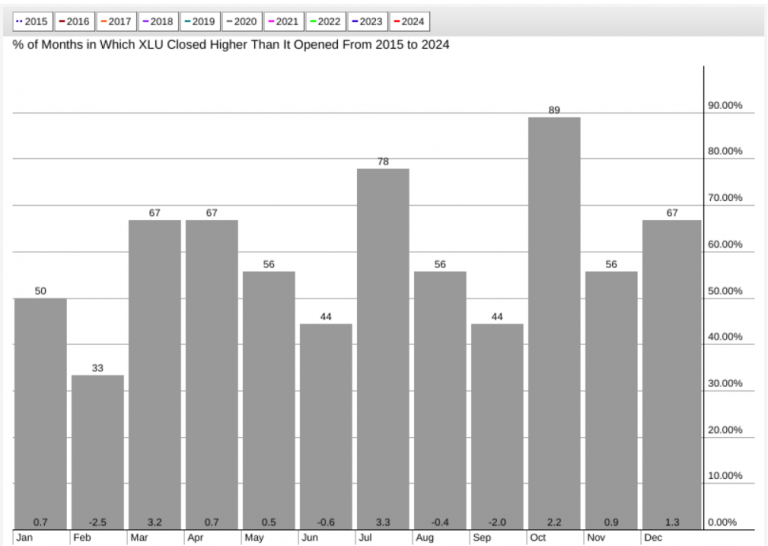The width and height of the screenshot is (768, 546).
Task: Click the Jun axis label
Action: click(310, 538)
